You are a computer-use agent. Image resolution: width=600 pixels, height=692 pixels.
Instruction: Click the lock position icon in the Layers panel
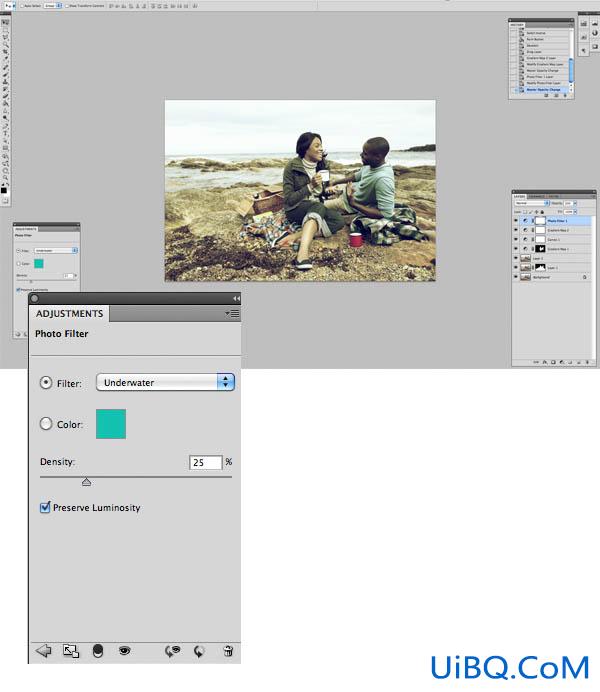pyautogui.click(x=536, y=212)
